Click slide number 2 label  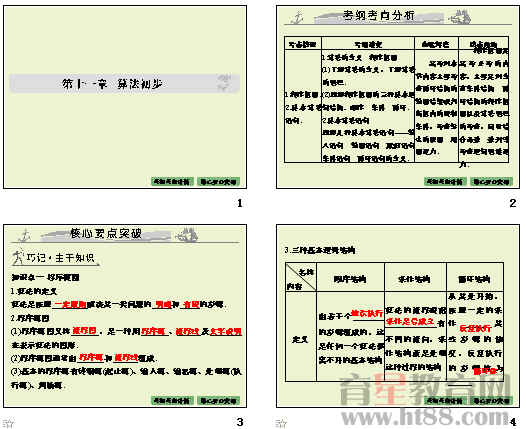click(513, 203)
